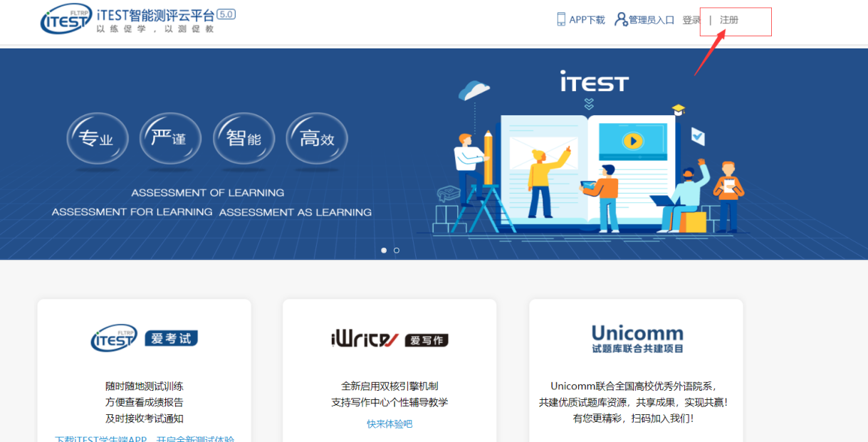Click the double chevron under banner iTEST
This screenshot has width=868, height=442.
(588, 104)
